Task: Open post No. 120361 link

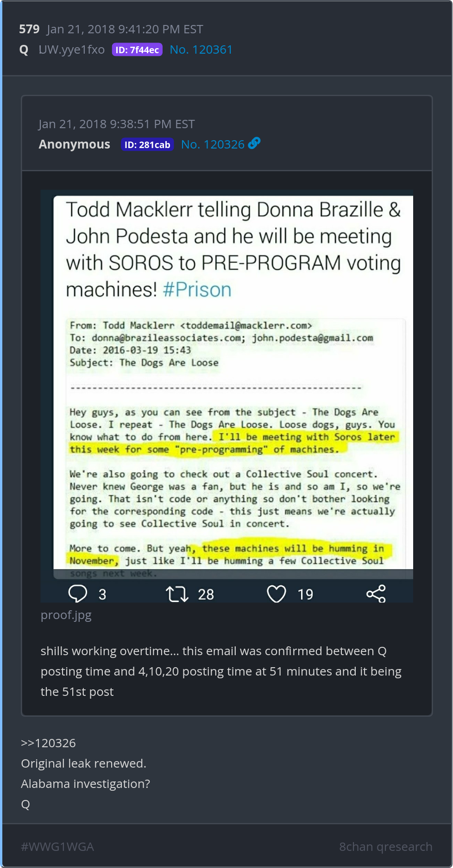Action: [x=201, y=50]
